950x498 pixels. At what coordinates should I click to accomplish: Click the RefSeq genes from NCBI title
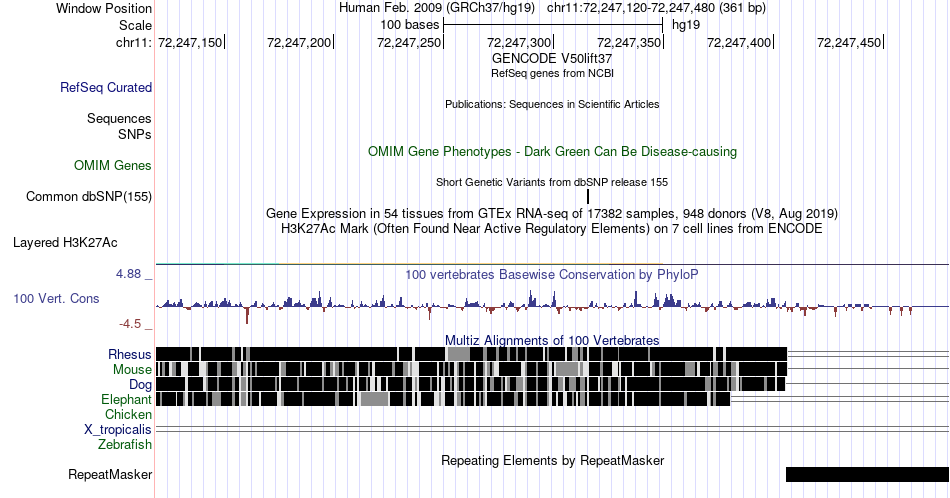point(552,73)
